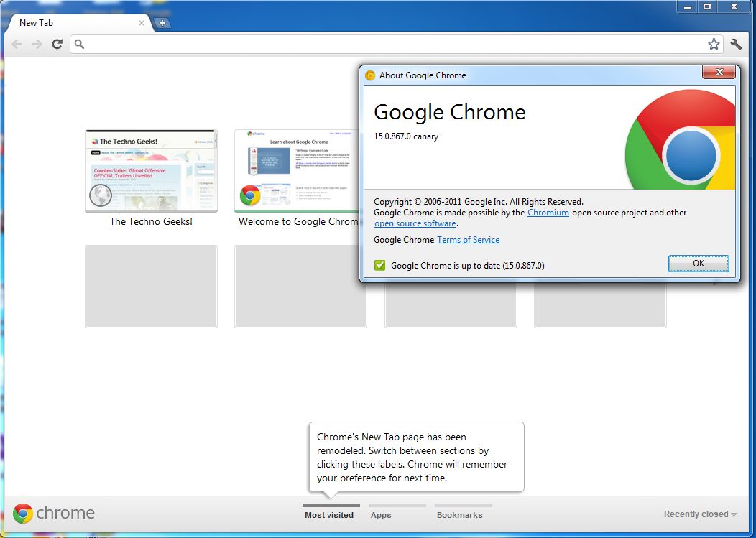
Task: Open The Techno Geeks! thumbnail
Action: (151, 170)
